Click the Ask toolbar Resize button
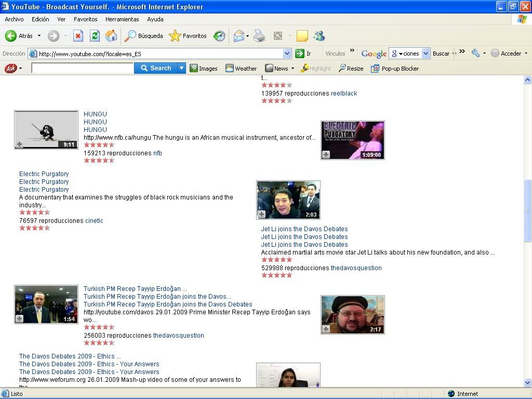Screen dimensions: 532x399 [x=351, y=69]
